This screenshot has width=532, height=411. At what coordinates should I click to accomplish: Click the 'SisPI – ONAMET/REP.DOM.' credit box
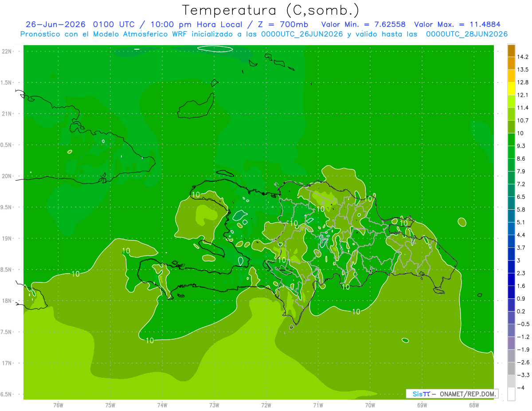(x=452, y=394)
